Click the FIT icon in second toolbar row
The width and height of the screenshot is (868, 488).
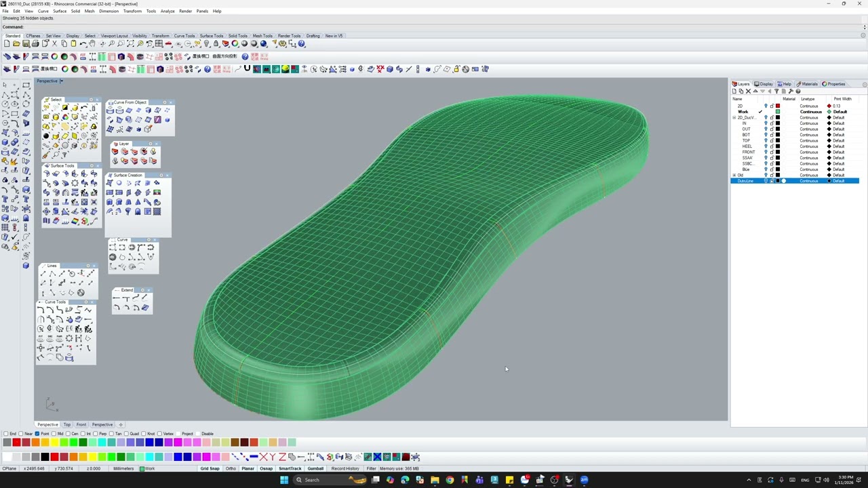click(x=83, y=56)
